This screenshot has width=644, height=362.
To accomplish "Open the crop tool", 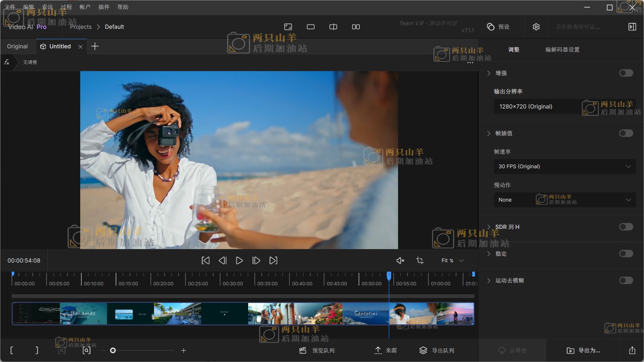I will tap(420, 260).
